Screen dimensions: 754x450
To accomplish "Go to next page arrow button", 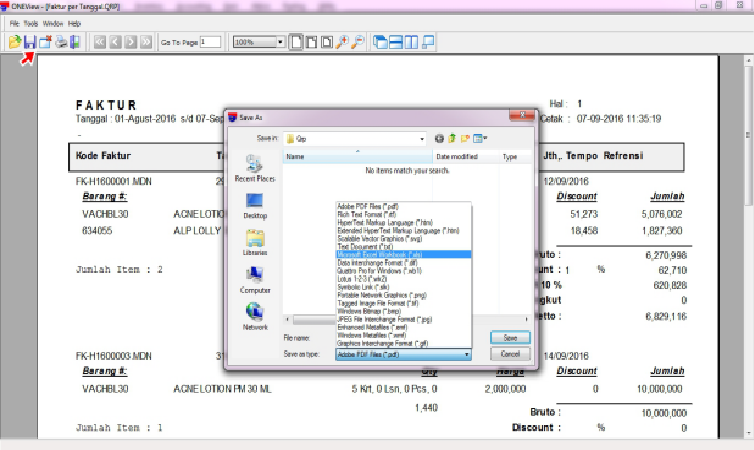I will 130,42.
